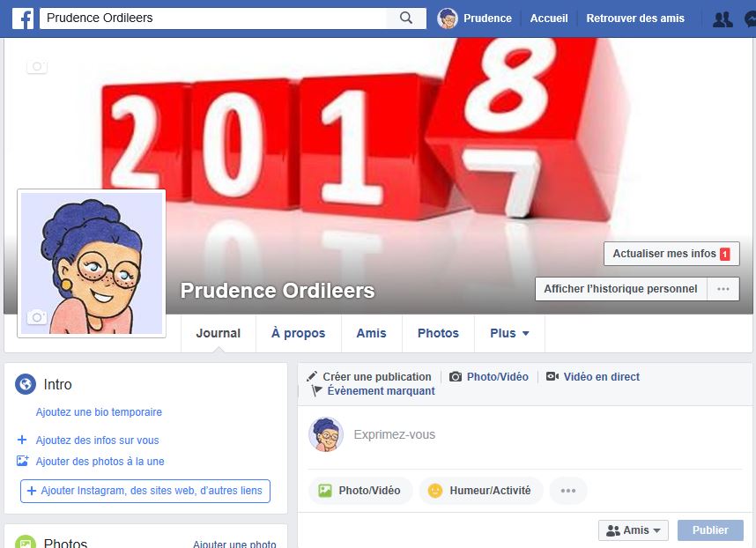Click Ajoutez une bio temporaire link

point(99,412)
